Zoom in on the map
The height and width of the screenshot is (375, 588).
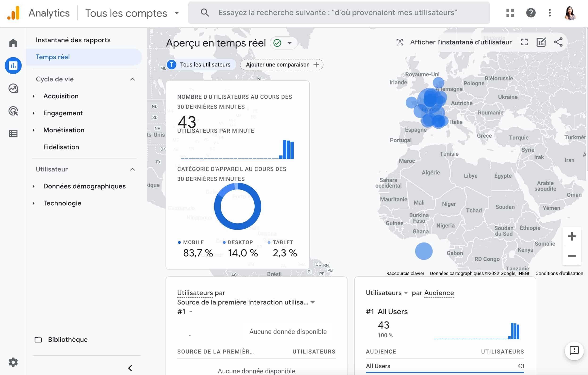(x=572, y=236)
